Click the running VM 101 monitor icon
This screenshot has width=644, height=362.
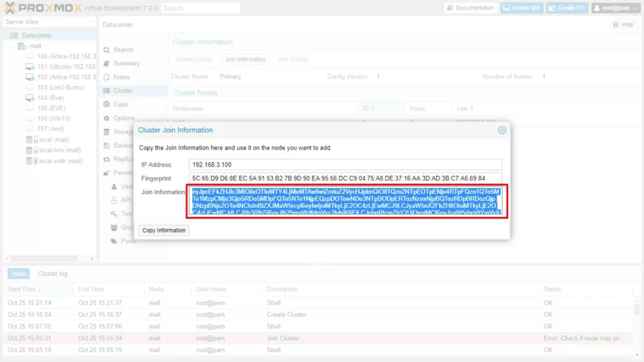coord(30,67)
